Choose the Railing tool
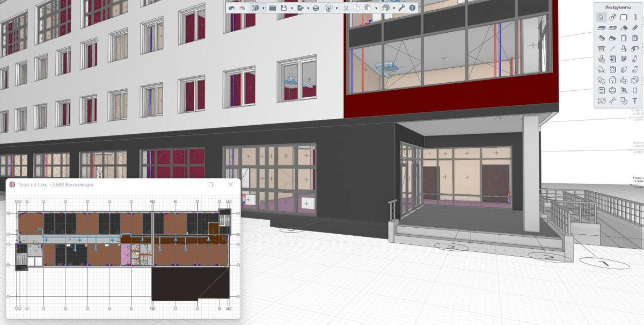This screenshot has height=325, width=644. coord(602,48)
